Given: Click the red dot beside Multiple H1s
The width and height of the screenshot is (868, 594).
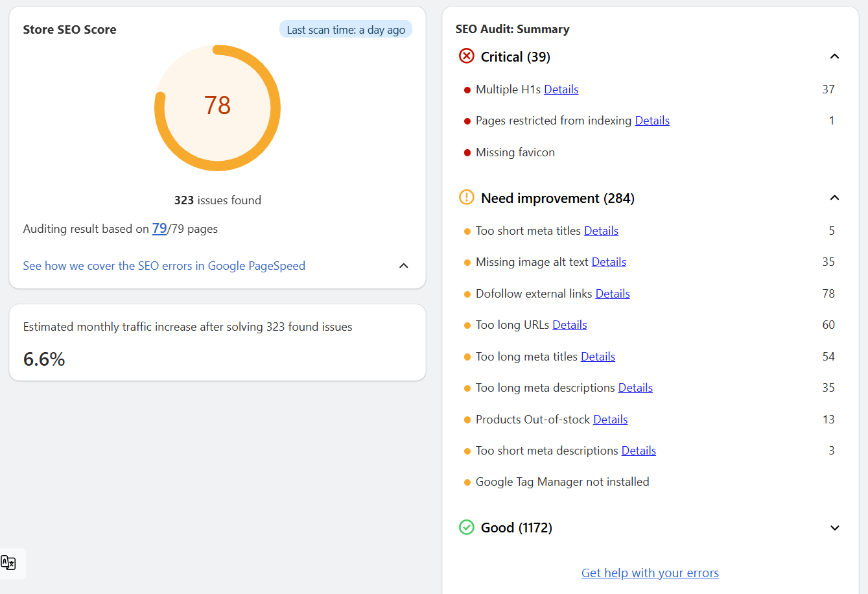Looking at the screenshot, I should 468,90.
